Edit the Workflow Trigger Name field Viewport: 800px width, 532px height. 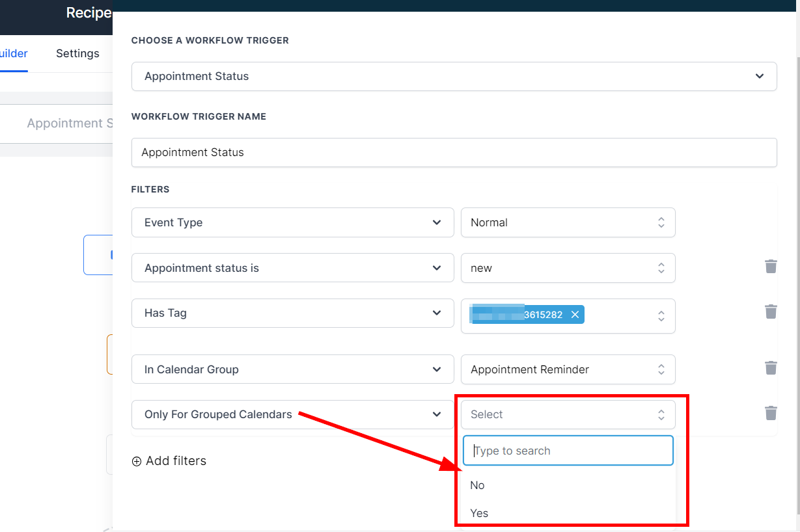(x=454, y=152)
